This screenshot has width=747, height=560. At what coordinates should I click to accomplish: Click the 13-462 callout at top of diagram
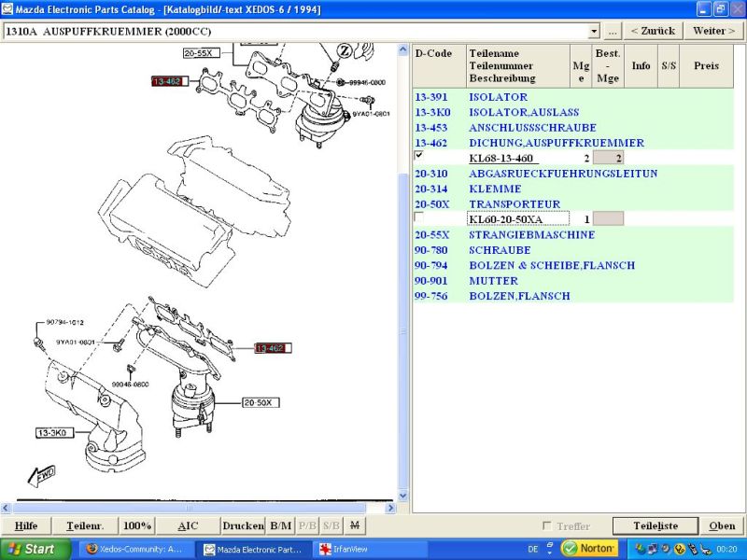point(170,82)
